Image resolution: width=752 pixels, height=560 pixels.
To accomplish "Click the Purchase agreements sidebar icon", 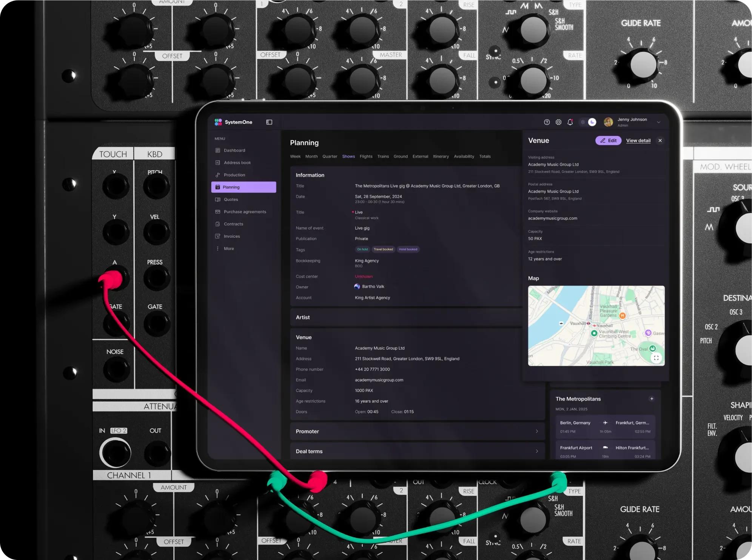I will 218,212.
